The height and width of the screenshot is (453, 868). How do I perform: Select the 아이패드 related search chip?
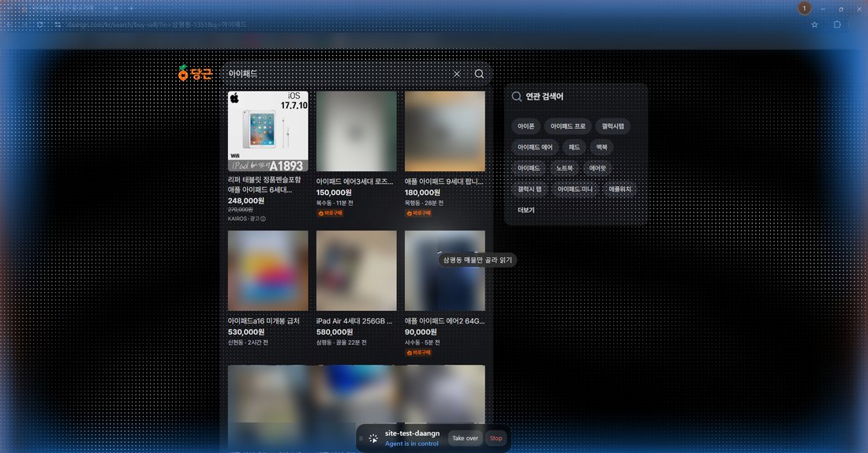pyautogui.click(x=529, y=168)
